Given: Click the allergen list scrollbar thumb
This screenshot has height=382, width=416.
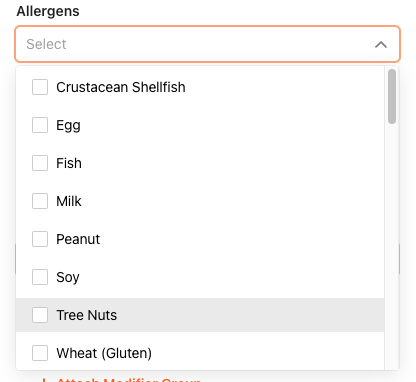Looking at the screenshot, I should (x=392, y=96).
